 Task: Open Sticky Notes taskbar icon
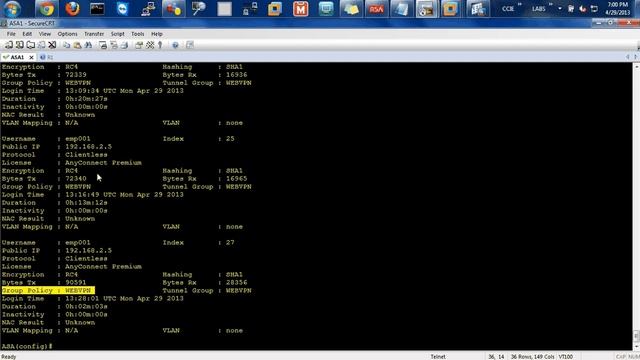(x=351, y=9)
